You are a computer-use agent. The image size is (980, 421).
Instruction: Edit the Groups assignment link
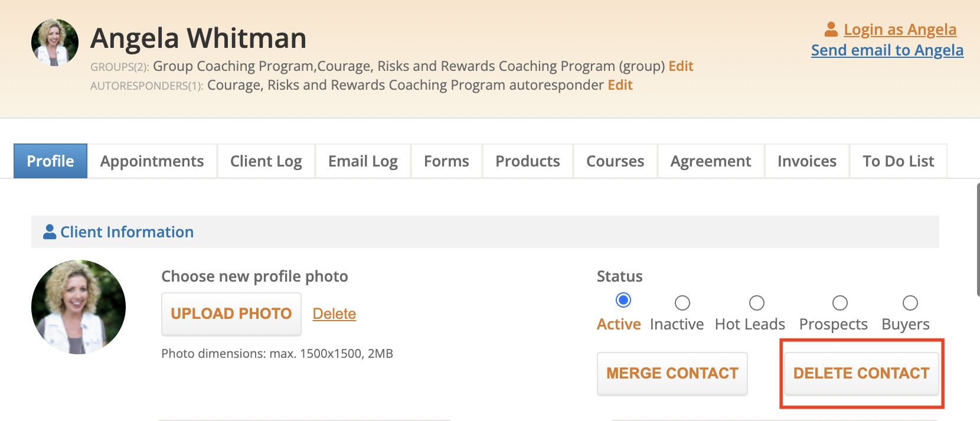[x=681, y=66]
